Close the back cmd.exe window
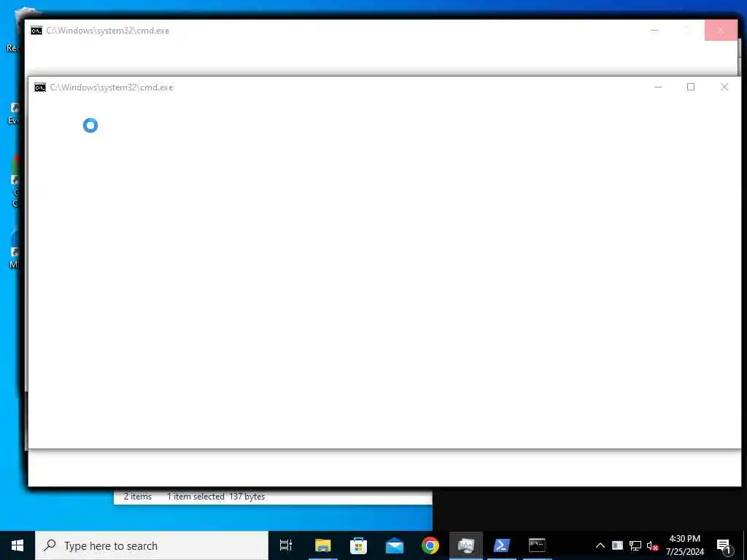The image size is (747, 560). (721, 30)
